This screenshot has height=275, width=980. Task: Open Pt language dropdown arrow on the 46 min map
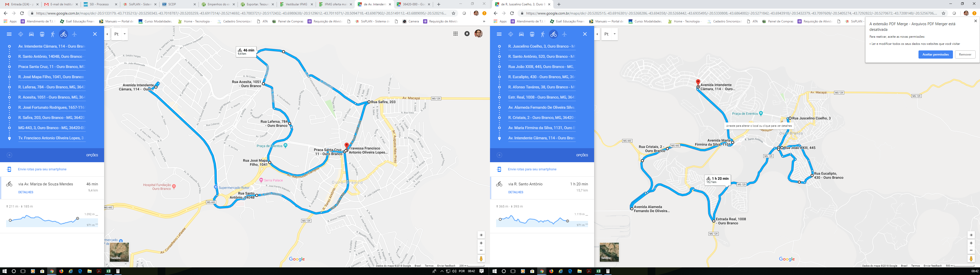click(x=124, y=34)
